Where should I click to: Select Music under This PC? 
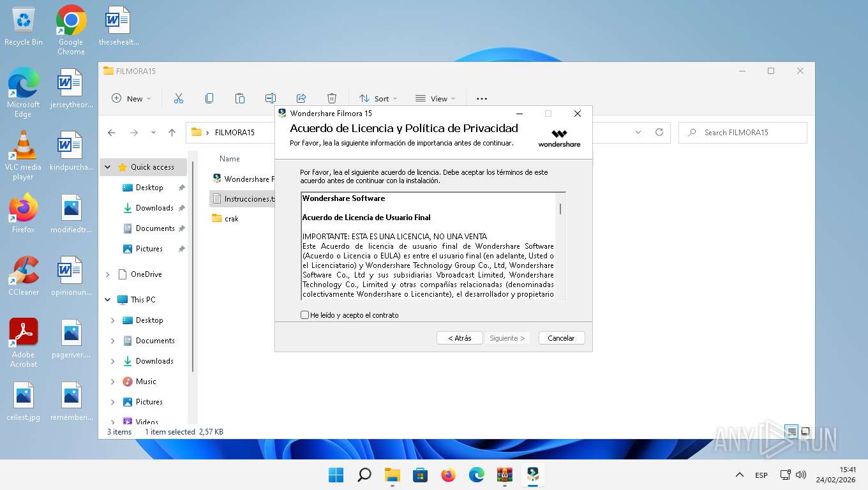coord(146,382)
